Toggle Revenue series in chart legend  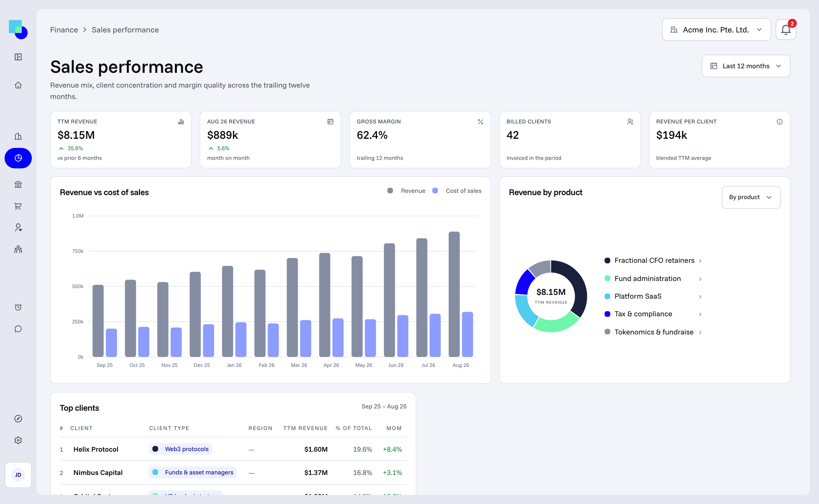point(406,191)
